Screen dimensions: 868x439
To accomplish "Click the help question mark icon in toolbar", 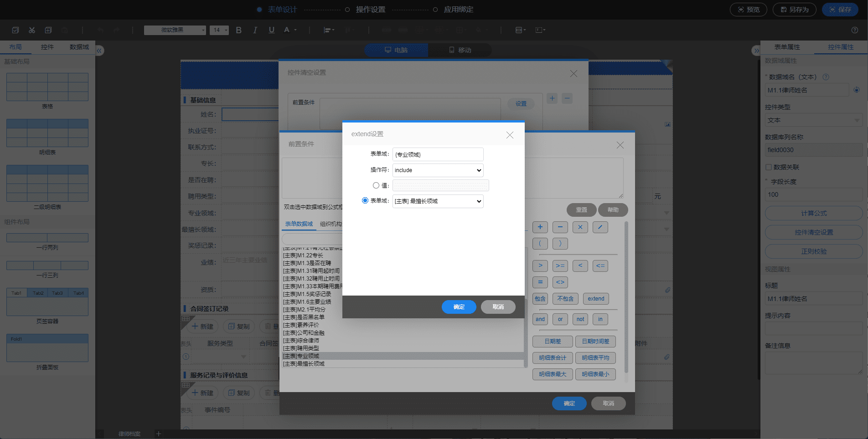I will [x=855, y=30].
